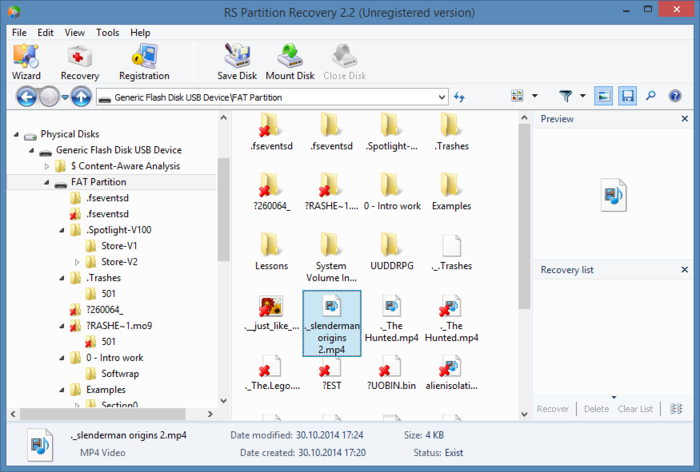The height and width of the screenshot is (472, 700).
Task: Refresh the current folder view
Action: (x=460, y=97)
